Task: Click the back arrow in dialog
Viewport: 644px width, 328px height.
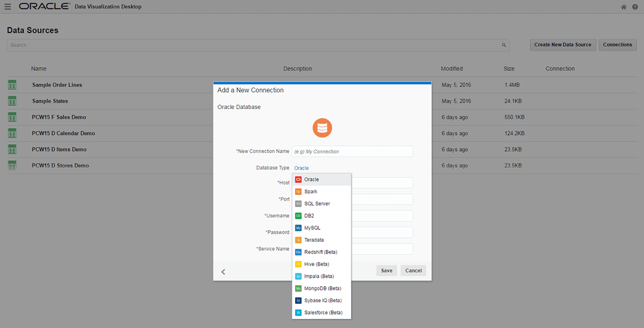Action: point(223,272)
